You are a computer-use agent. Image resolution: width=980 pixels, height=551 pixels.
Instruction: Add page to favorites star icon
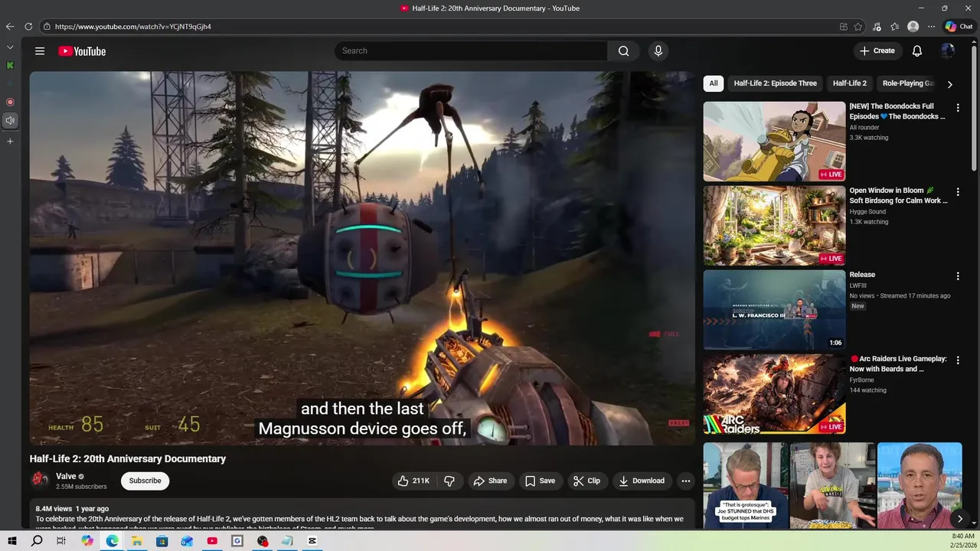click(x=858, y=26)
